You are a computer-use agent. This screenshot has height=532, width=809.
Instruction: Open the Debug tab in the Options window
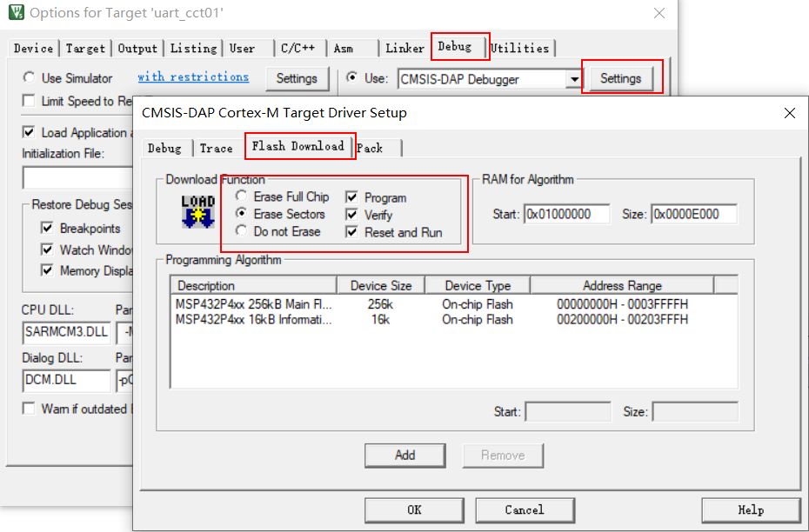[458, 46]
